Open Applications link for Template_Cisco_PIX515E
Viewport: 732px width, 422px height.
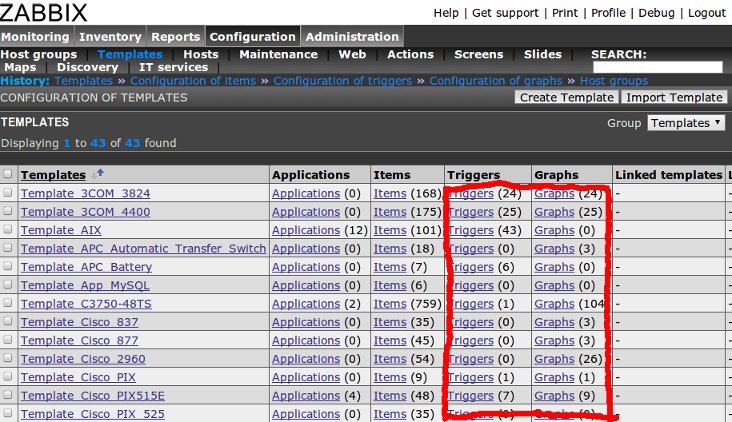(306, 395)
